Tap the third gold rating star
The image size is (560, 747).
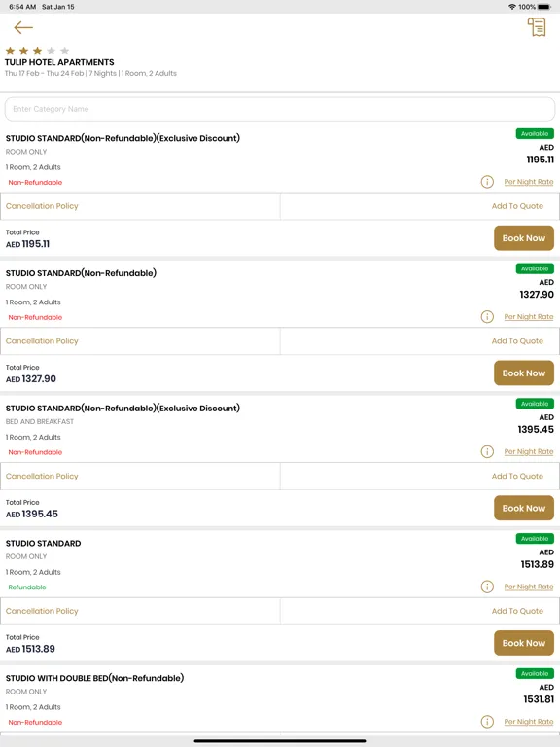[x=38, y=51]
